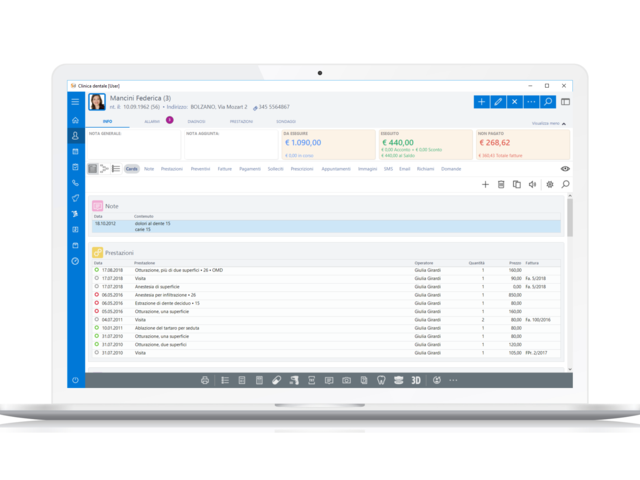Collapse the Visualizza meno panel
This screenshot has height=480, width=640.
[549, 123]
